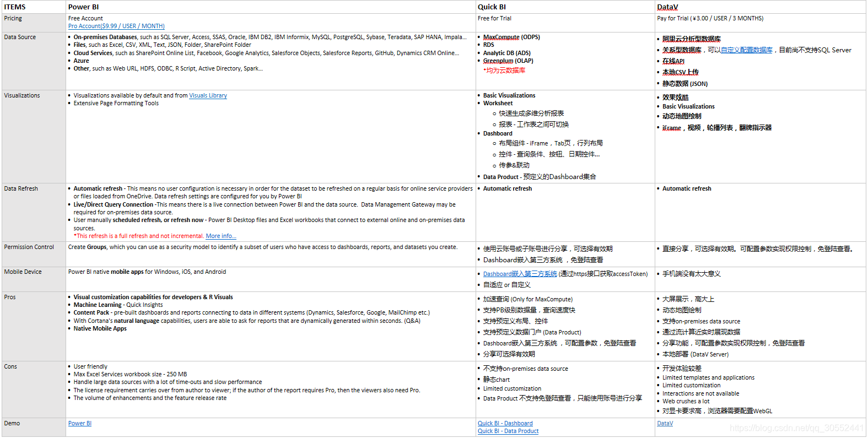
Task: Click the Pricing row label
Action: (13, 18)
